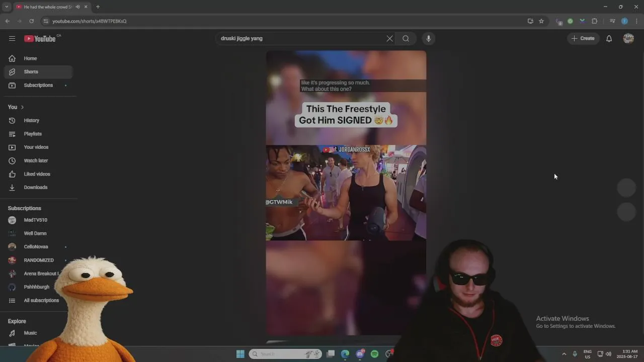Bookmark this page with the star icon
Viewport: 644px width, 362px height.
click(541, 21)
